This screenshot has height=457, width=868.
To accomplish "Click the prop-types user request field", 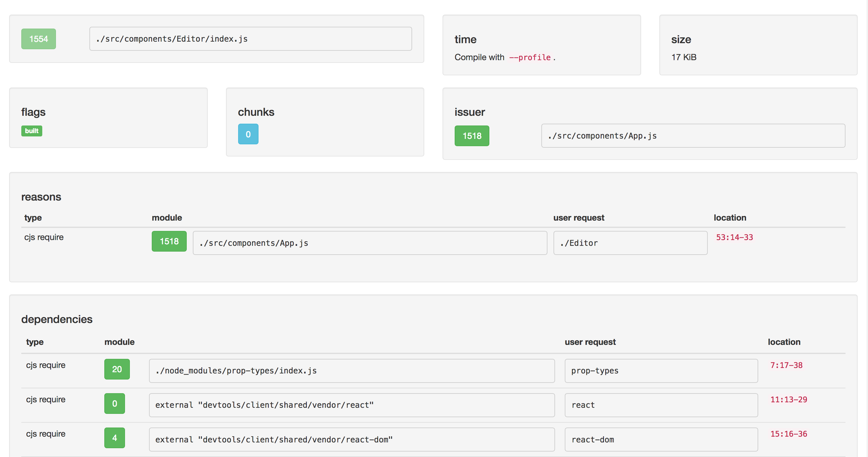I will click(x=661, y=371).
